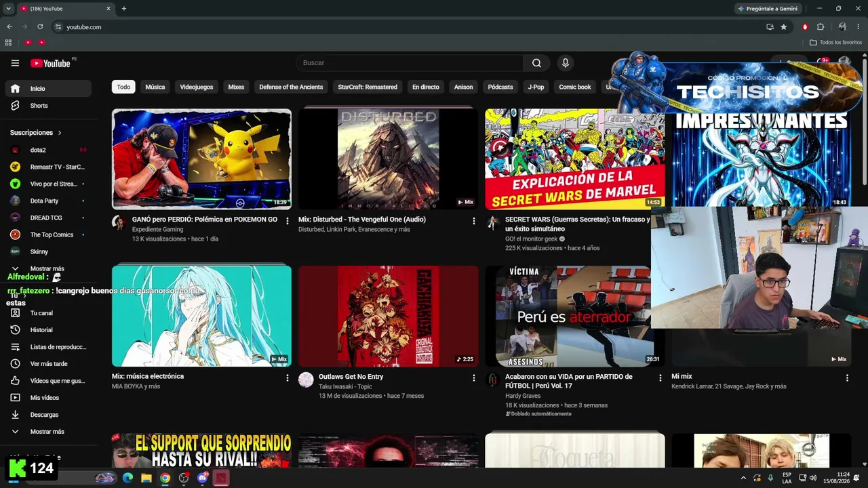868x488 pixels.
Task: Open Listas de reproducción
Action: click(x=47, y=347)
